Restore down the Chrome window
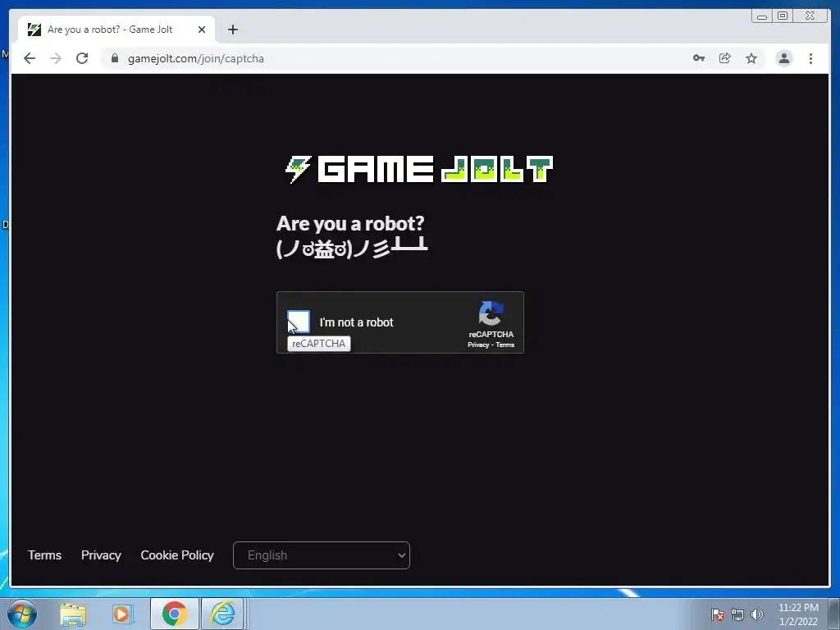840x630 pixels. click(x=783, y=16)
